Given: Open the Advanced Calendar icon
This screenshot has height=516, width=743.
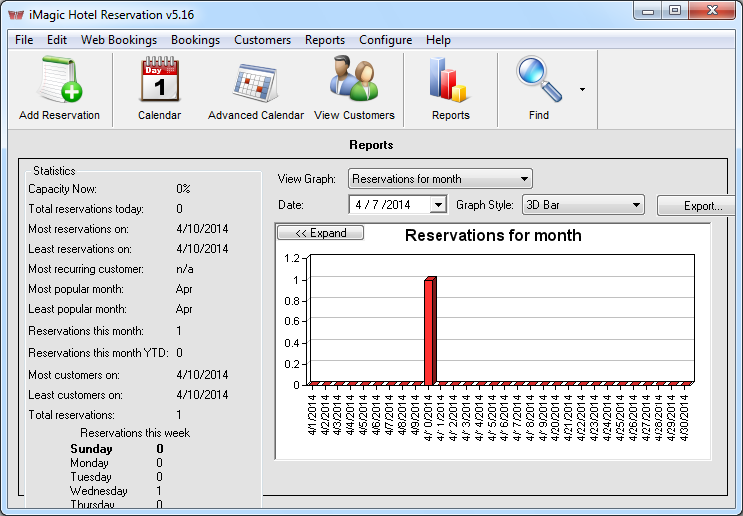Looking at the screenshot, I should pyautogui.click(x=255, y=82).
